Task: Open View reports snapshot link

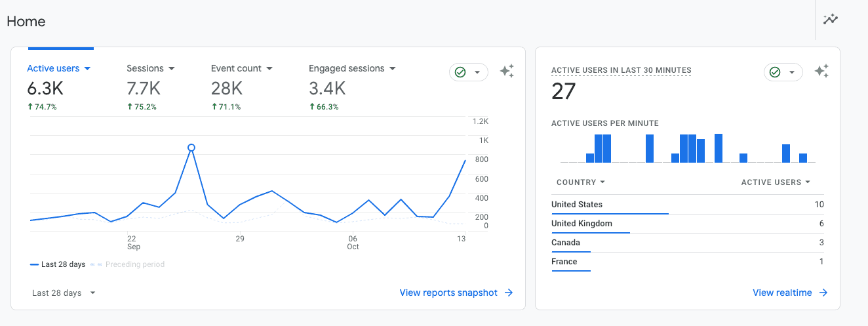Action: pos(448,293)
